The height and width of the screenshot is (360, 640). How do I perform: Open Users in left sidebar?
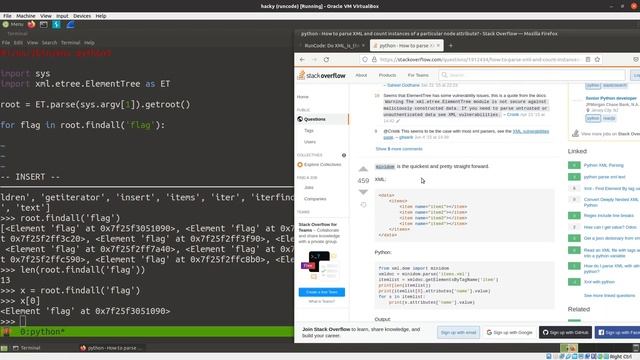(310, 142)
